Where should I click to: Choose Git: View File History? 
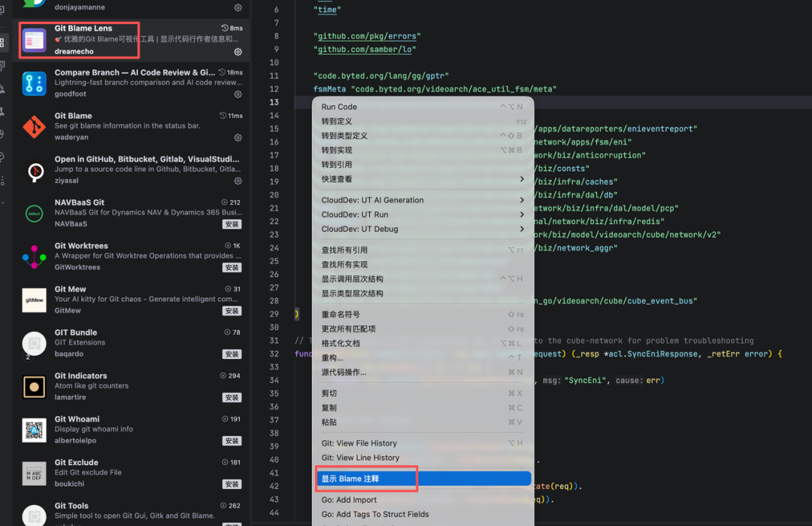[x=423, y=444]
